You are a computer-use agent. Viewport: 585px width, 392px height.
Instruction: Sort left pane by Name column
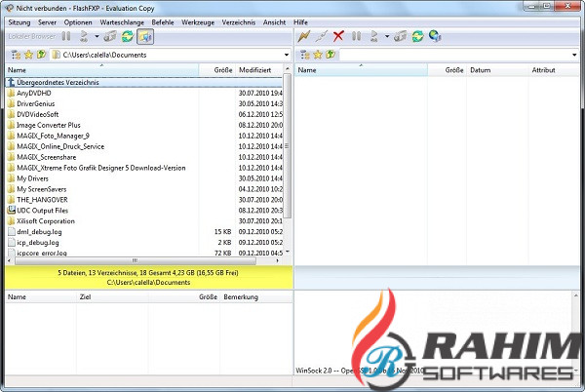tap(102, 70)
